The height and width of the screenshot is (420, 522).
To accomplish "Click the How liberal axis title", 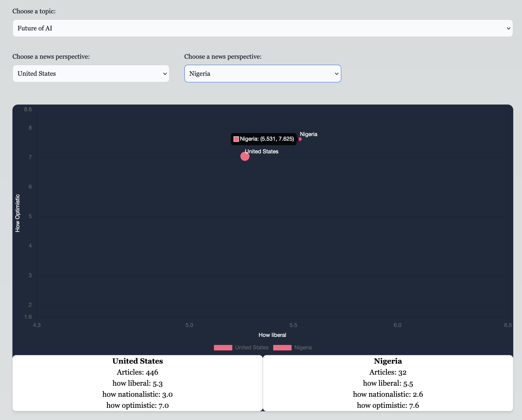I will tap(272, 335).
